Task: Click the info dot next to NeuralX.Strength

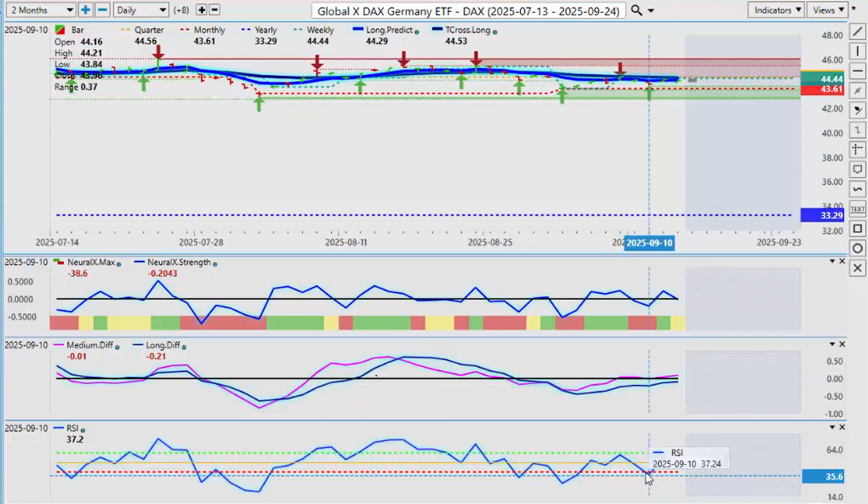Action: (214, 264)
